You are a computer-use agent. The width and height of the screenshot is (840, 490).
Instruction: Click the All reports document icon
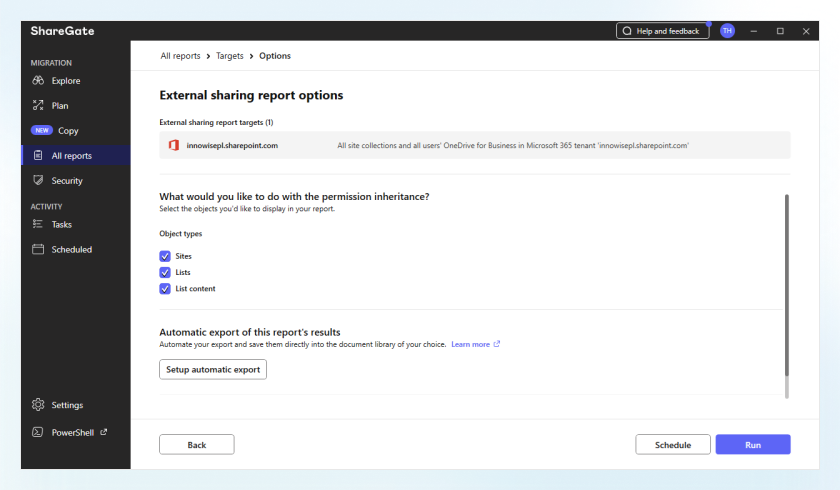click(x=38, y=156)
